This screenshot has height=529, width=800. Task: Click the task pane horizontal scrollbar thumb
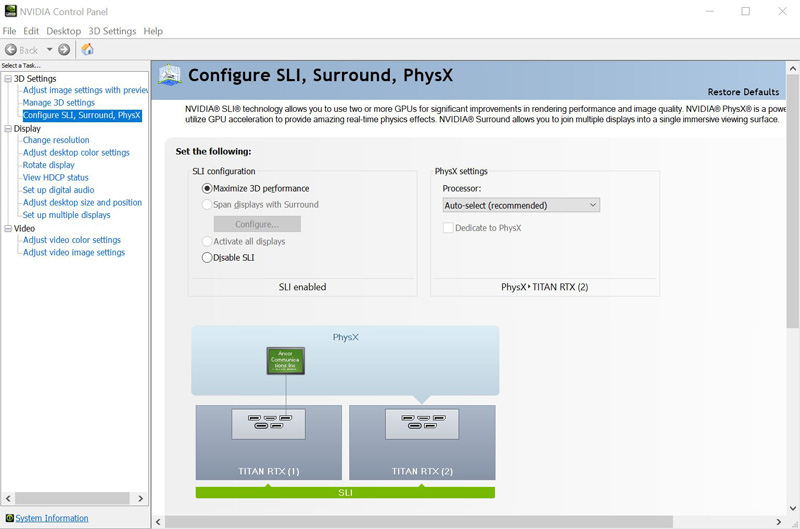pyautogui.click(x=72, y=498)
